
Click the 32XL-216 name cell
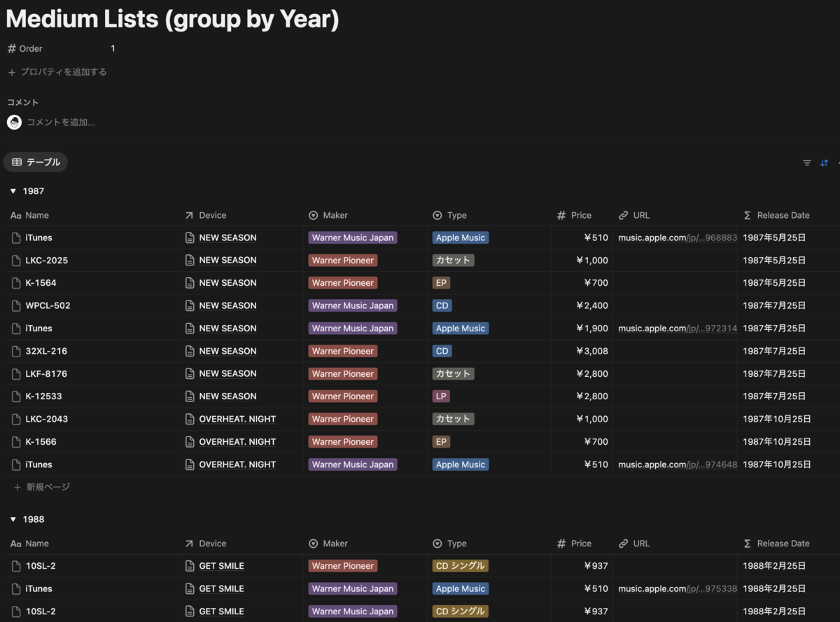coord(92,351)
